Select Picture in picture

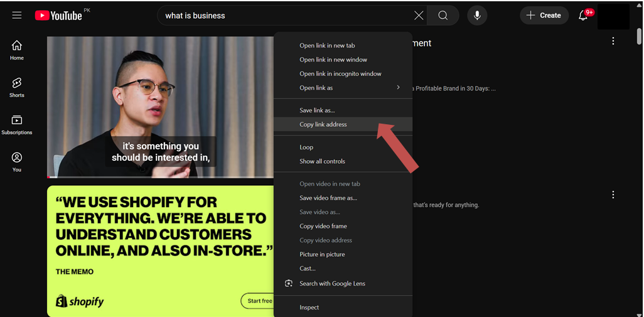pos(343,255)
